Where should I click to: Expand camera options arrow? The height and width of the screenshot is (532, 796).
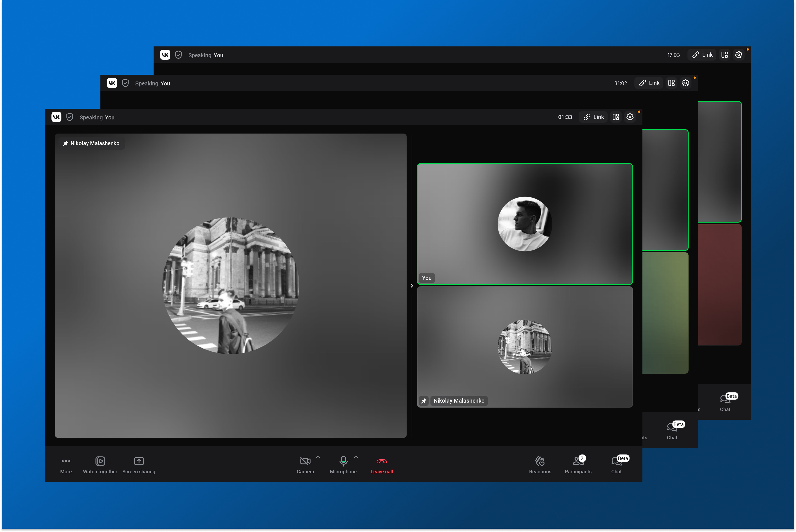318,457
